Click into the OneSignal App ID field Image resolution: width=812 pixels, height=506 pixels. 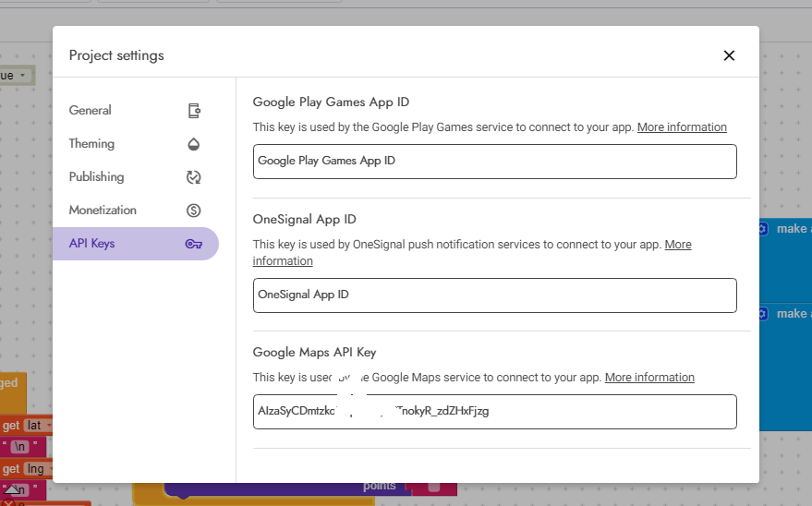click(x=494, y=295)
